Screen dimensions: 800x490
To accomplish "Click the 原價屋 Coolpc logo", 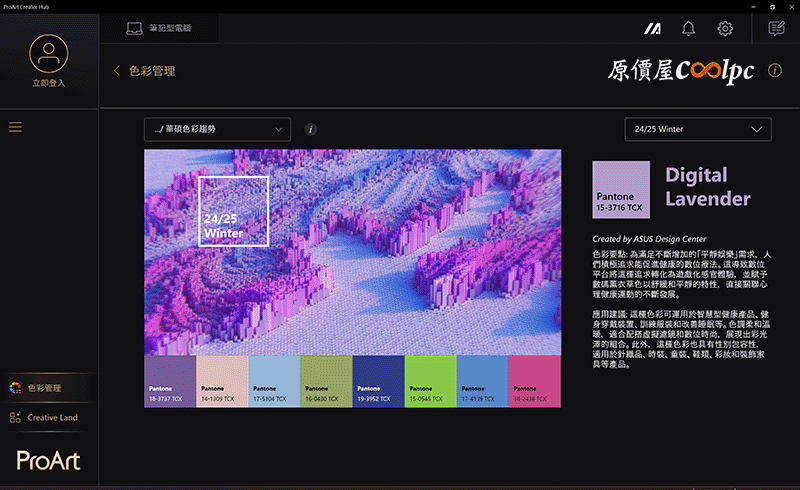I will coord(681,71).
